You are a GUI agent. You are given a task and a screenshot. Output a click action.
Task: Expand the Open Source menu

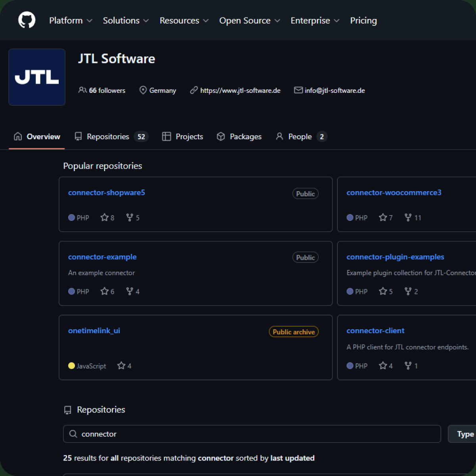250,21
